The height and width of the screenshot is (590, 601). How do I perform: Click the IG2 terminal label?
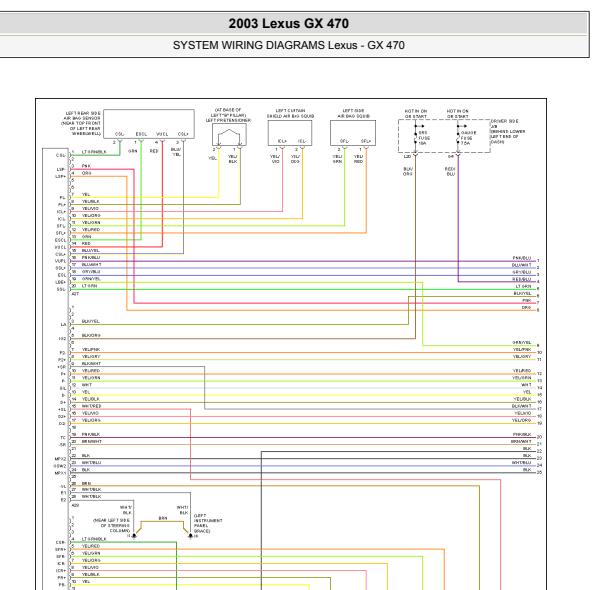point(62,339)
